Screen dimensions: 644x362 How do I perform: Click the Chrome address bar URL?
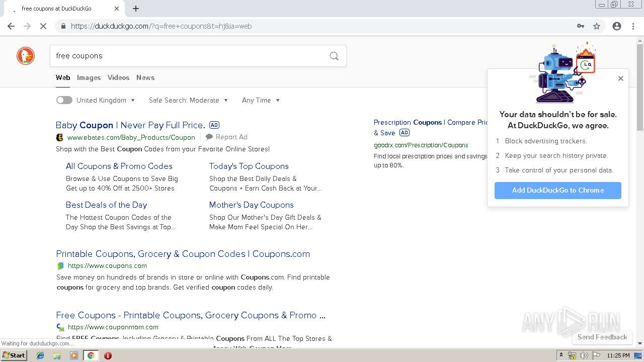(x=161, y=26)
